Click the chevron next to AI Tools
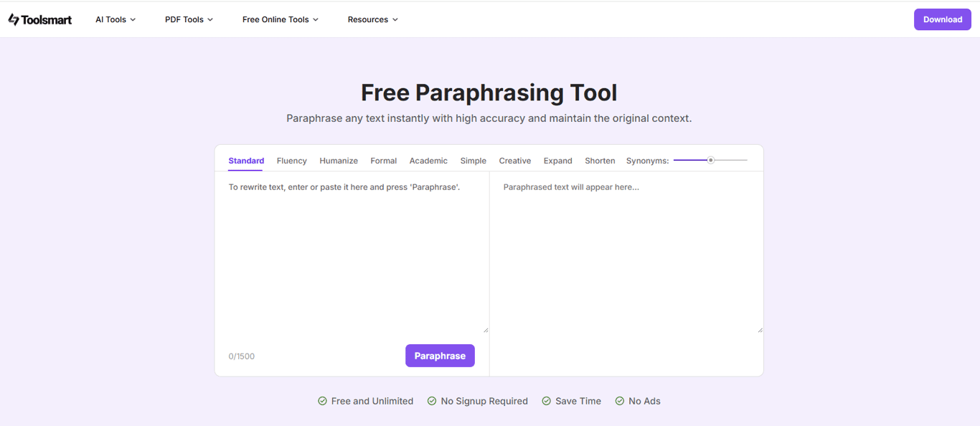Screen dimensions: 980x426 pyautogui.click(x=133, y=19)
